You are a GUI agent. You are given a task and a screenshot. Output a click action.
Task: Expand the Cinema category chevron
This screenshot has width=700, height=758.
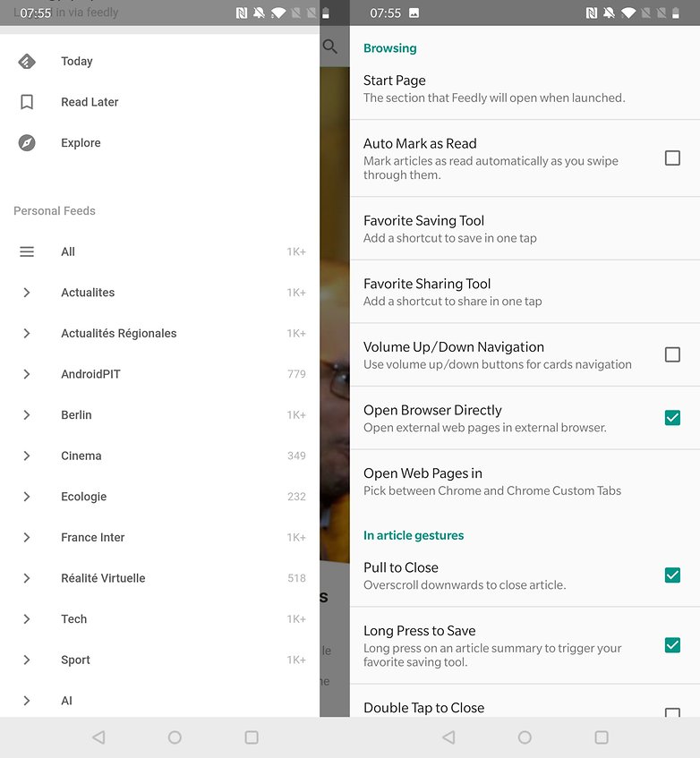(27, 456)
